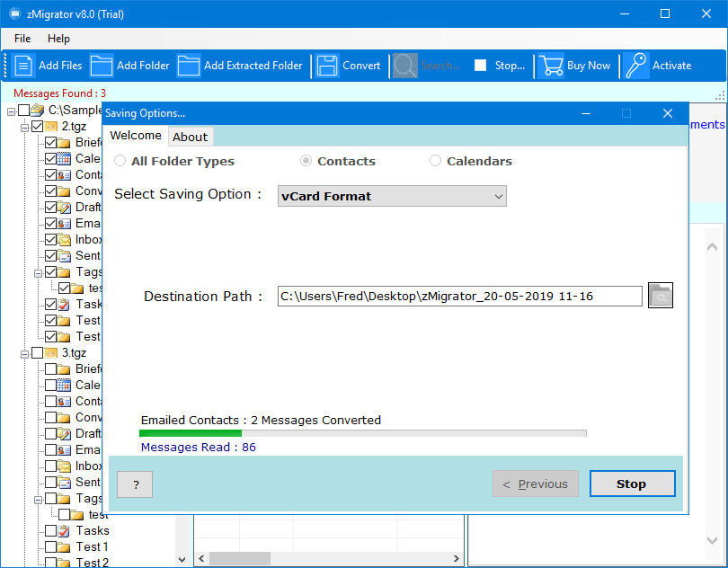Viewport: 728px width, 568px height.
Task: Click the calendar icon under 3.tgz
Action: point(64,385)
